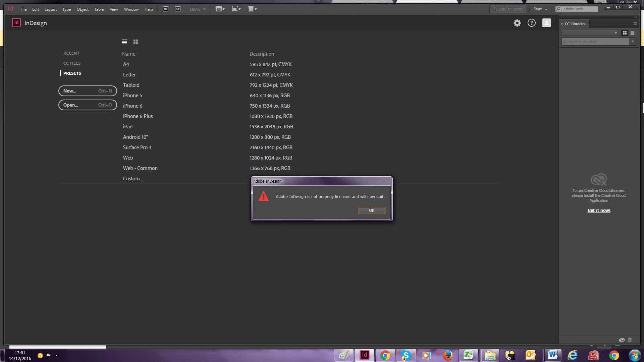This screenshot has height=362, width=644.
Task: Click the user profile avatar icon
Action: pos(547,23)
